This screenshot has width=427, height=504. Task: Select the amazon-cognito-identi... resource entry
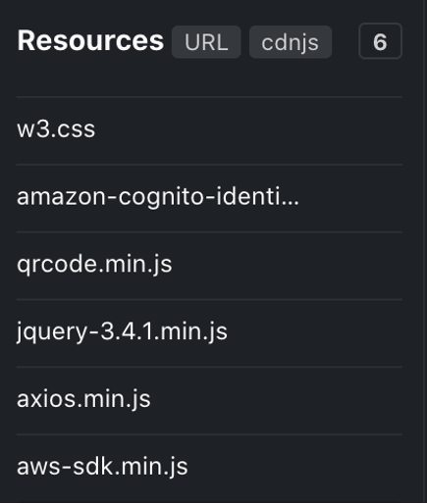tap(209, 198)
